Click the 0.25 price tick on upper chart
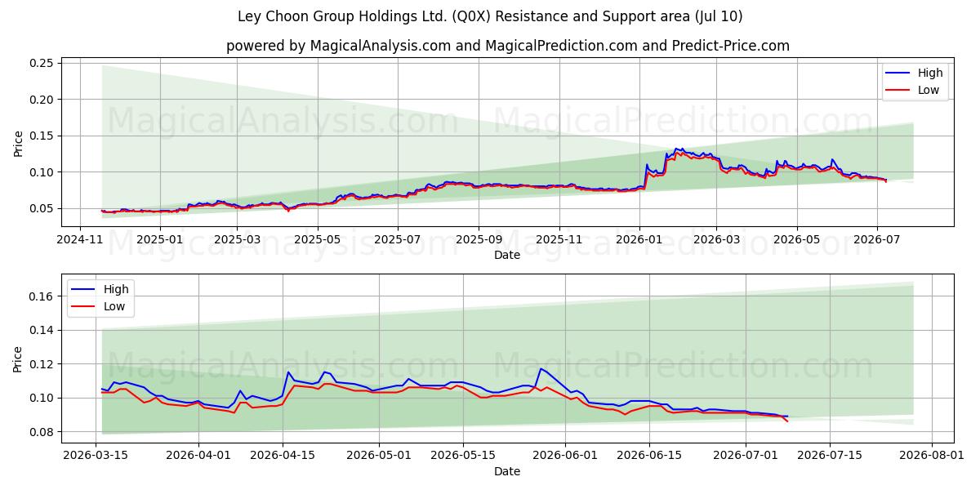 [x=42, y=64]
